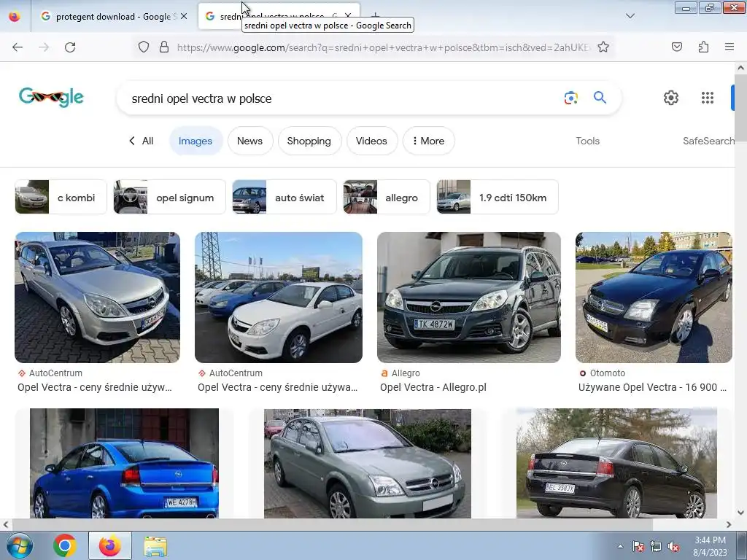Open Google quick settings gear
The image size is (747, 560).
point(671,98)
